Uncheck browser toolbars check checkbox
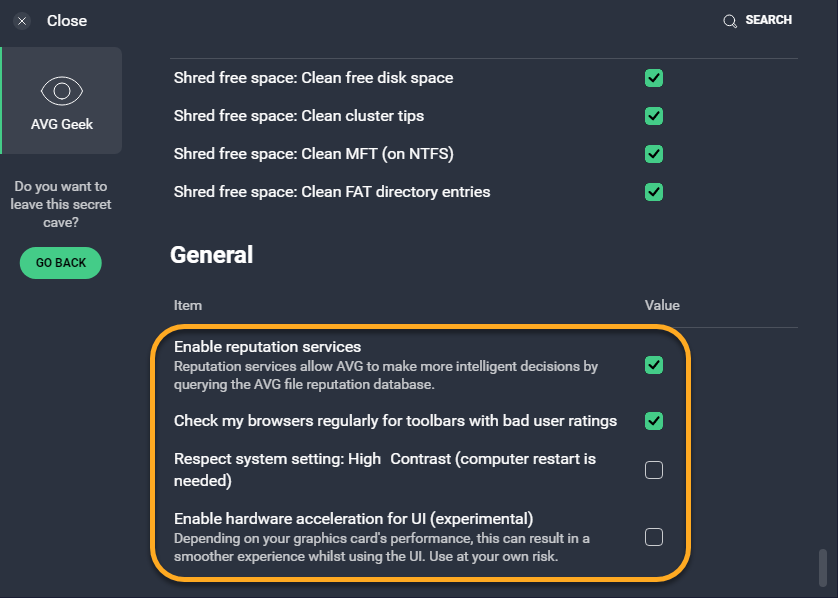 pos(654,421)
